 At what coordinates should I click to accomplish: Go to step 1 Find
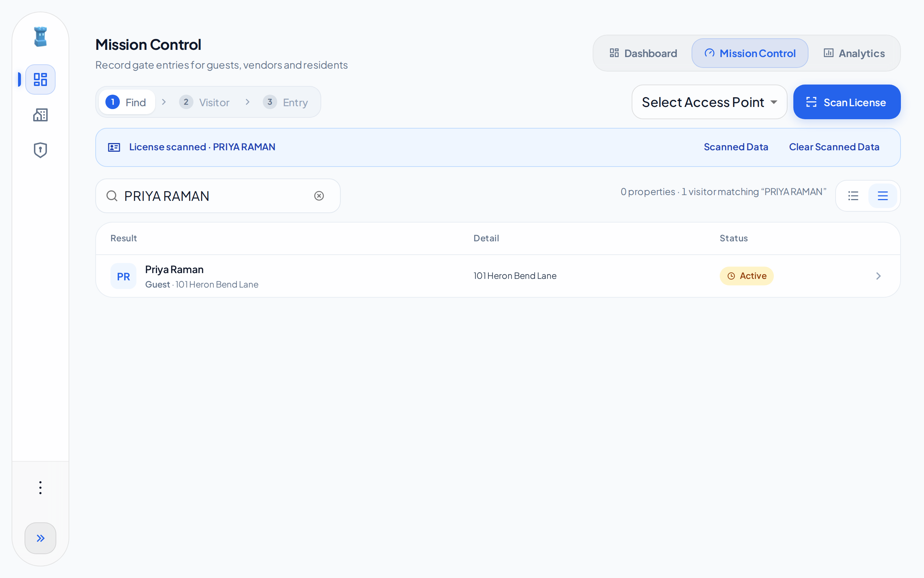click(126, 102)
